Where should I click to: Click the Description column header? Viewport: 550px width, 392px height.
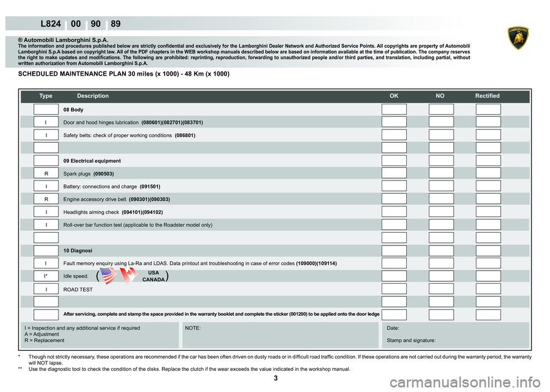tap(93, 96)
